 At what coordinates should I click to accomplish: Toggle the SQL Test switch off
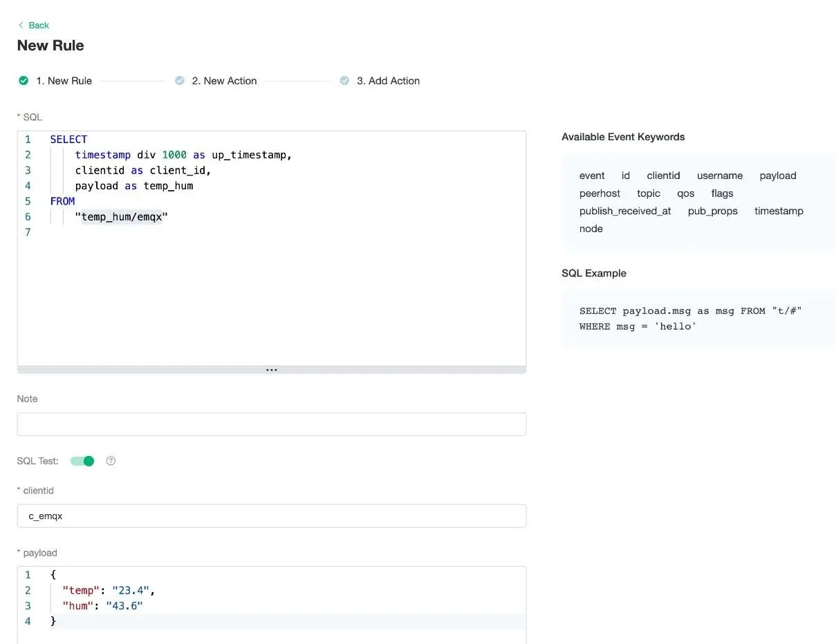point(82,461)
